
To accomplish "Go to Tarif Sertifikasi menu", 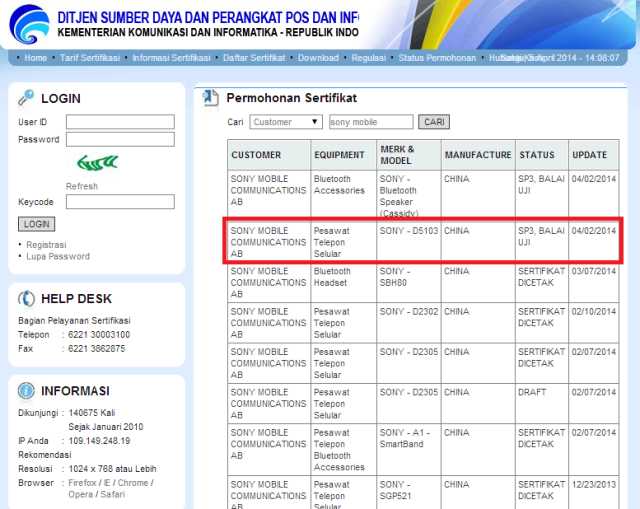I will [90, 58].
